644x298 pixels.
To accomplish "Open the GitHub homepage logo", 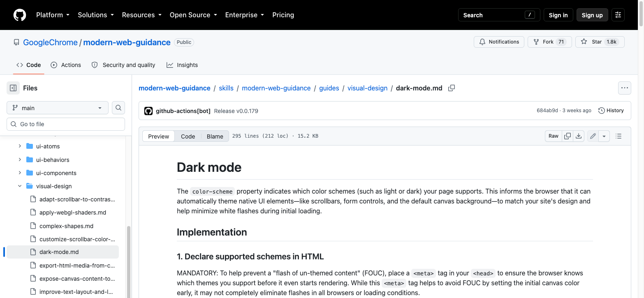I will (20, 15).
